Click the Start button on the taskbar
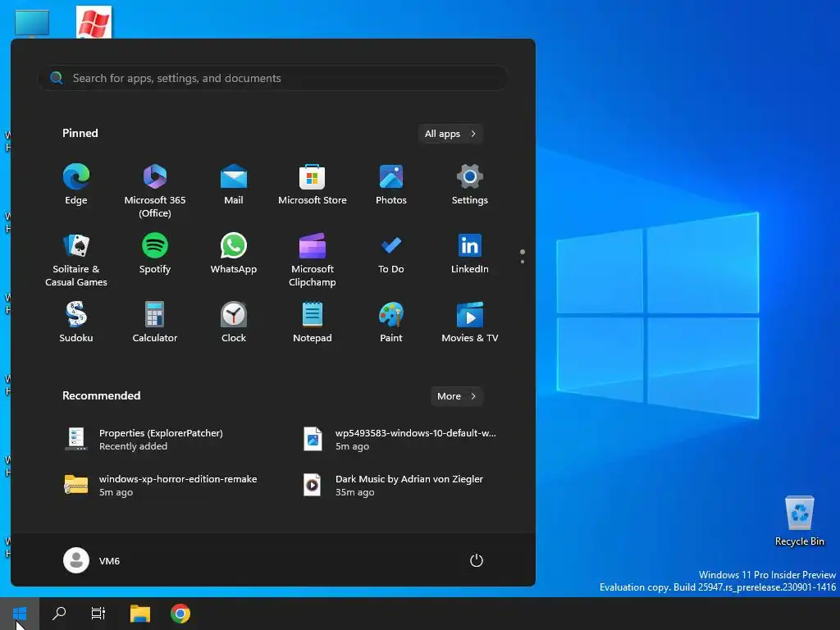This screenshot has height=630, width=840. [x=20, y=614]
